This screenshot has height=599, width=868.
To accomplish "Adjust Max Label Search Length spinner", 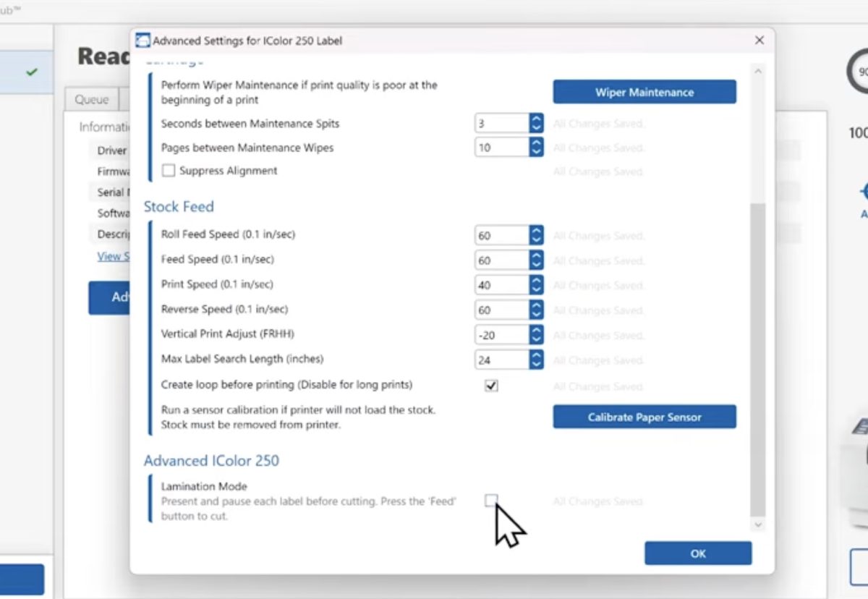I will tap(536, 359).
